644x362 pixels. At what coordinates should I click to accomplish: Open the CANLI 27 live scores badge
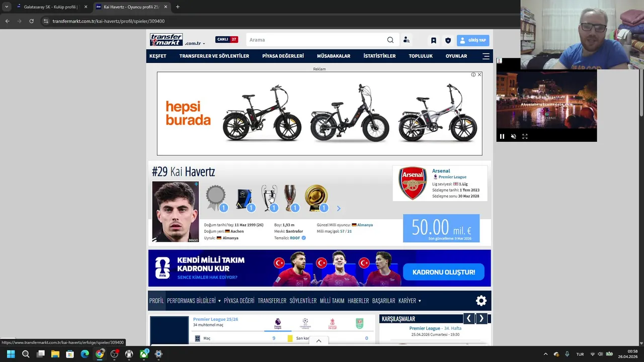pos(226,39)
